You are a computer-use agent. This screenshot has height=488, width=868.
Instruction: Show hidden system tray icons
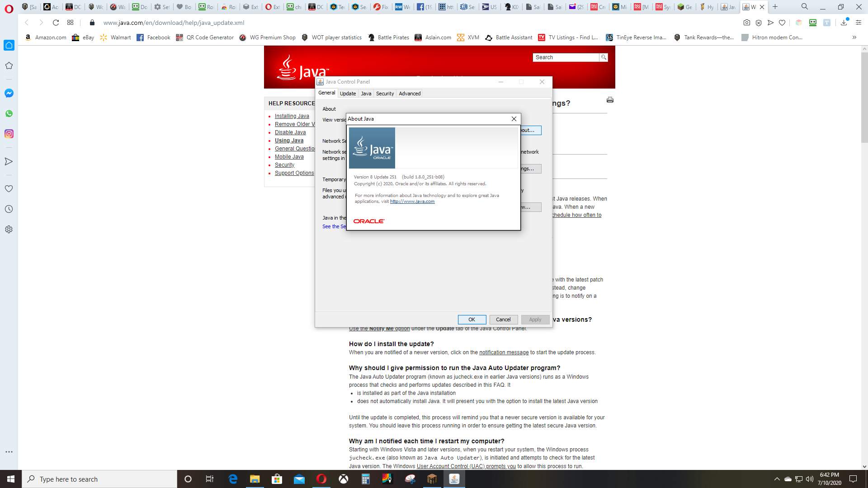tap(777, 479)
